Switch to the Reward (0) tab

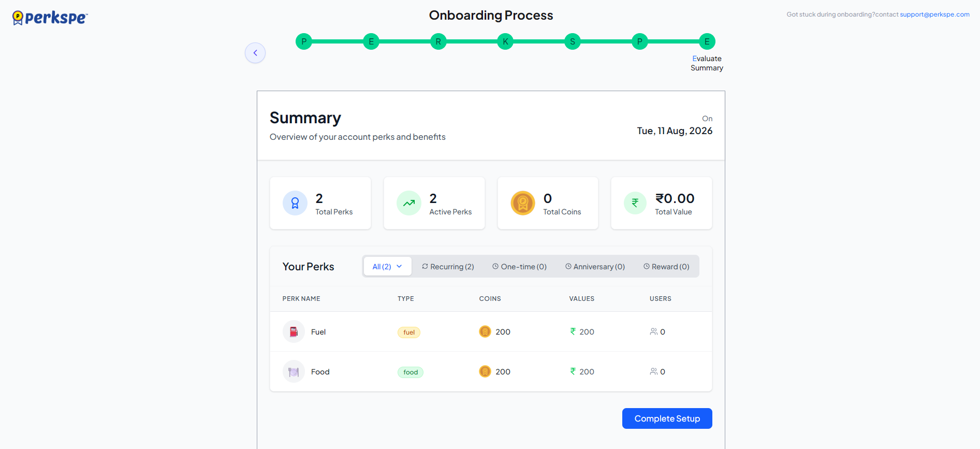point(666,266)
